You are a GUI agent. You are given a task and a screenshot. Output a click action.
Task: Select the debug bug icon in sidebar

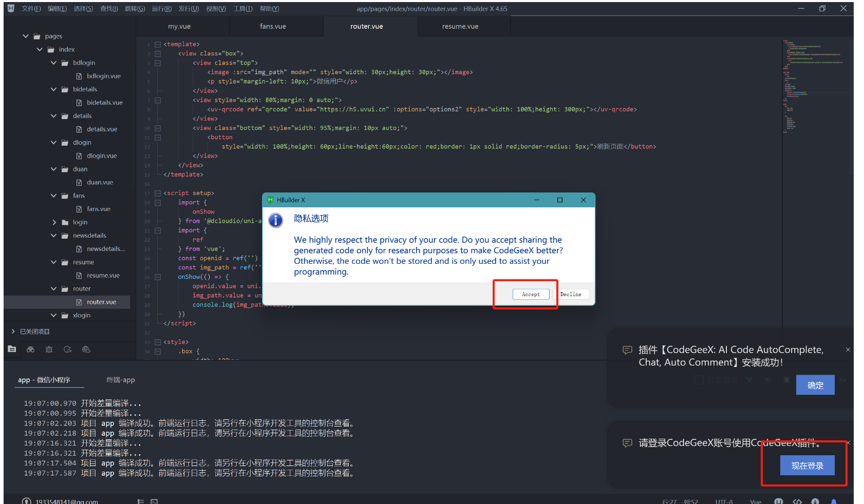(x=49, y=349)
